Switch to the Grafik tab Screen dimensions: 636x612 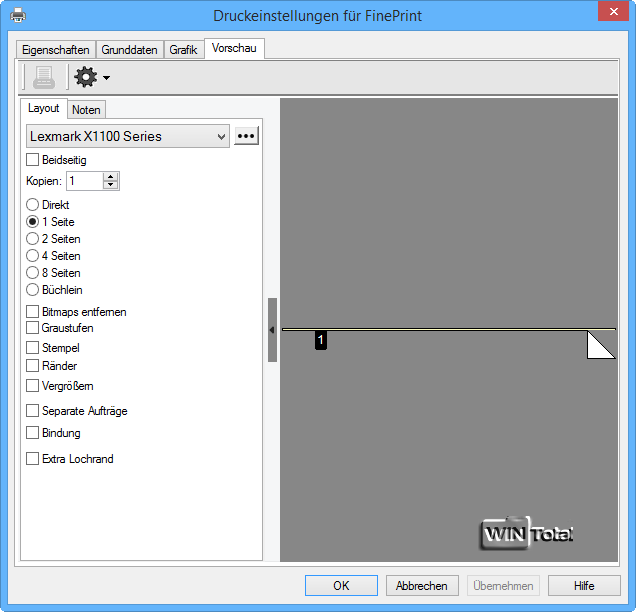[x=183, y=50]
